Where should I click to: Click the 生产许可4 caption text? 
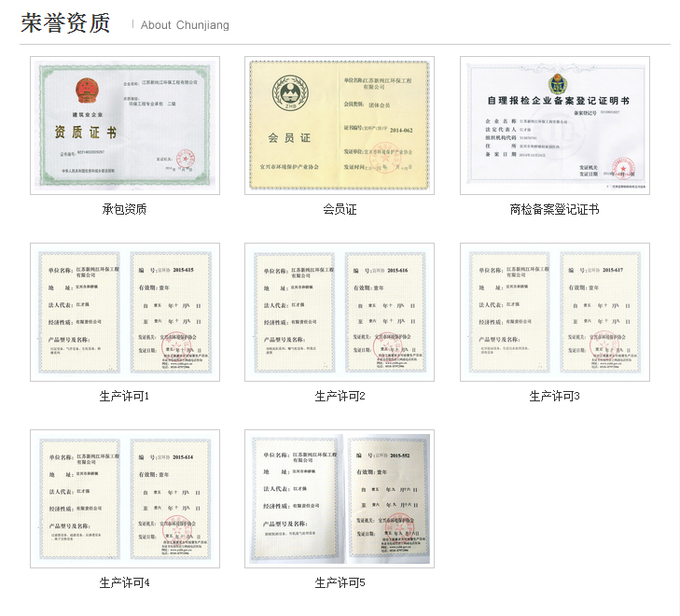tap(124, 582)
